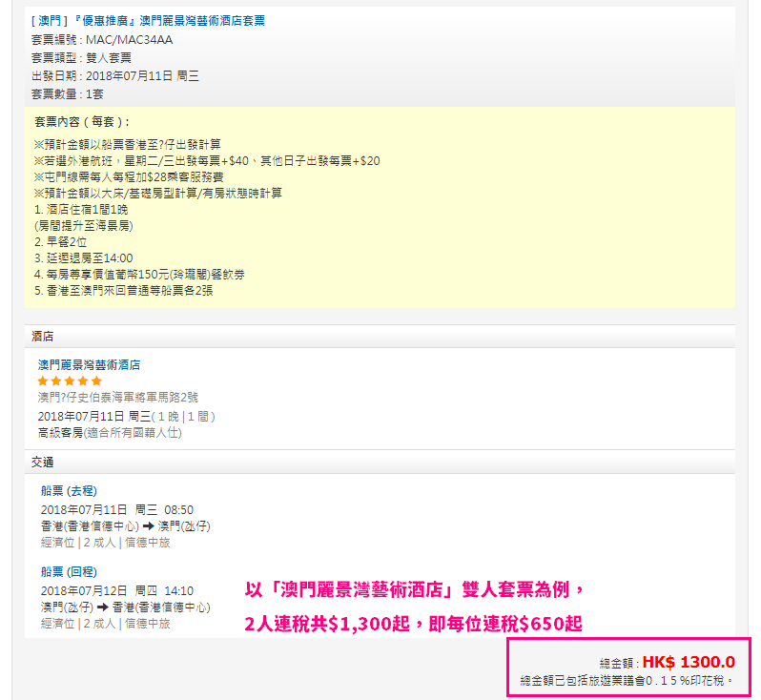Click the arrow between 澳門(氹仔) and 香港(香港信德中心)
Screen dimensions: 761x700
pyautogui.click(x=102, y=607)
